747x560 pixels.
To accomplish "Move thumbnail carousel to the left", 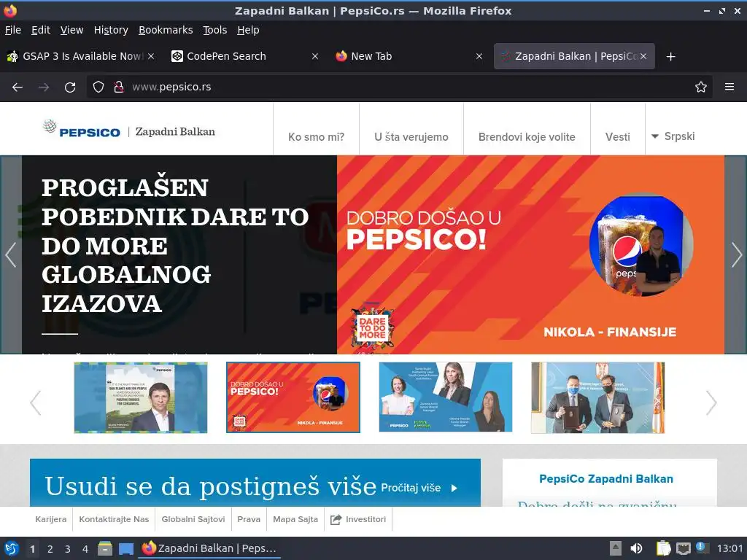I will point(36,402).
